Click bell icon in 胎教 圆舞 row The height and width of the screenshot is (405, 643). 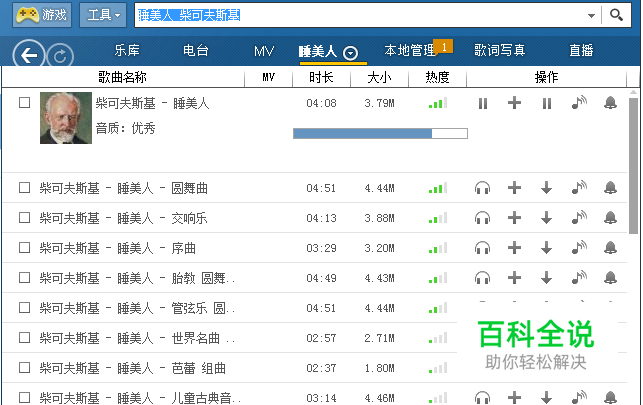[x=610, y=278]
